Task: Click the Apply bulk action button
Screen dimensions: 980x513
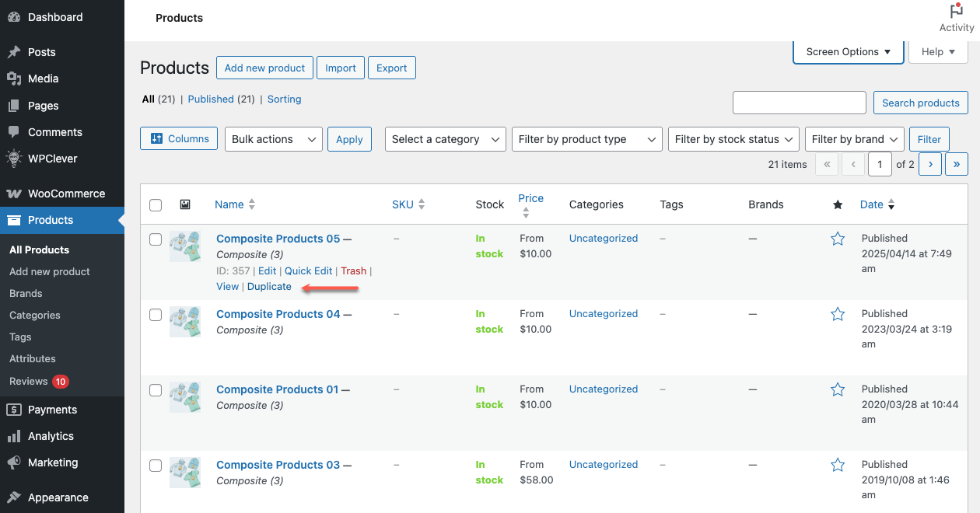Action: 349,139
